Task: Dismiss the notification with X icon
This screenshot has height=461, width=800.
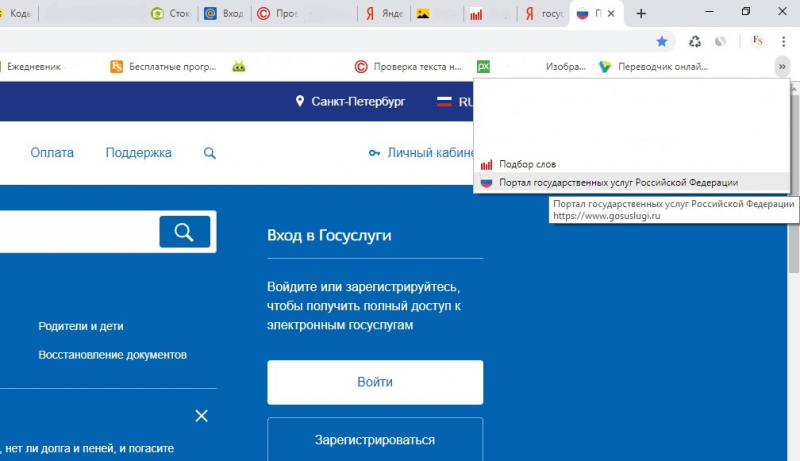Action: coord(202,416)
